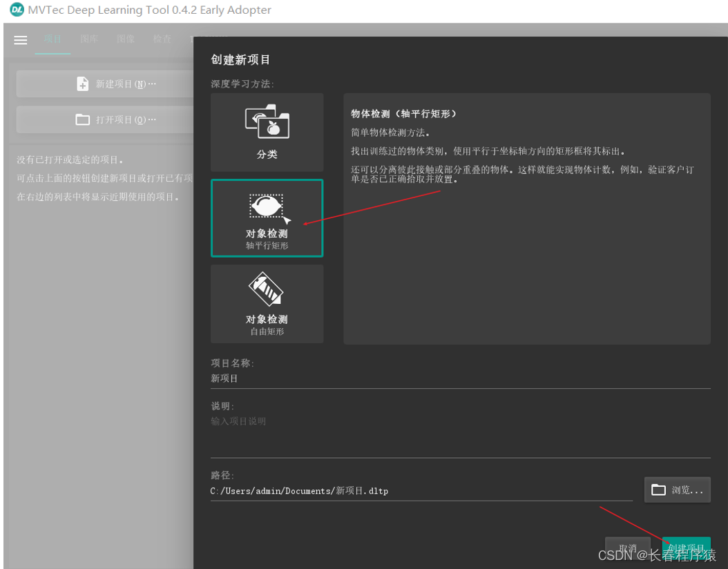Click the 打开项目(O)… button label
Viewport: 728px width, 569px height.
[x=126, y=119]
